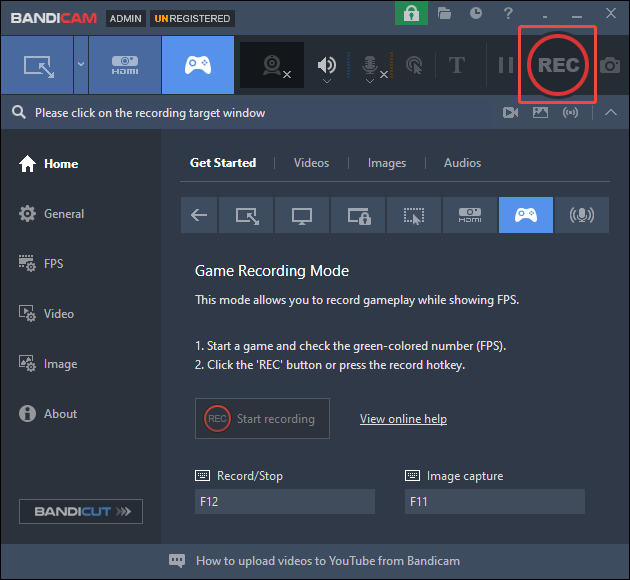Image resolution: width=630 pixels, height=580 pixels.
Task: Click the speech bubble tip icon
Action: coord(177,561)
